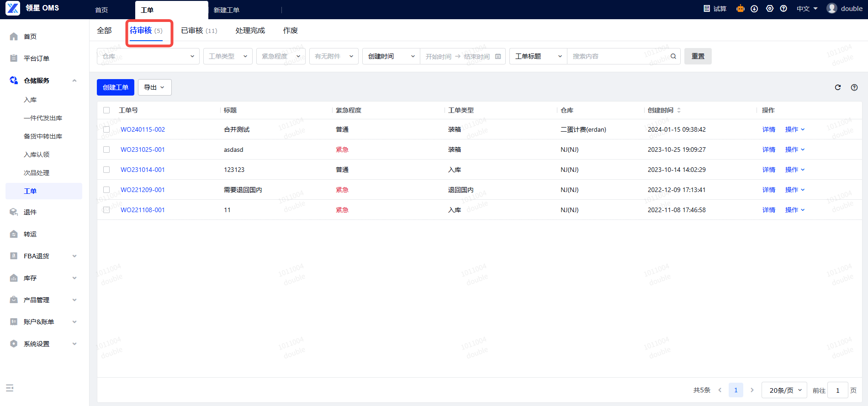Image resolution: width=868 pixels, height=406 pixels.
Task: Click the 重置 reset button
Action: click(698, 56)
